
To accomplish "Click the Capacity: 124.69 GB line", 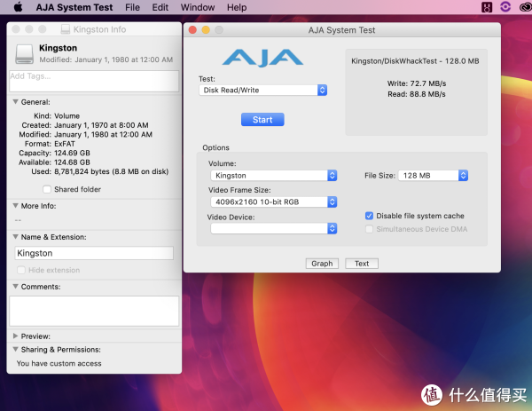I will 54,153.
